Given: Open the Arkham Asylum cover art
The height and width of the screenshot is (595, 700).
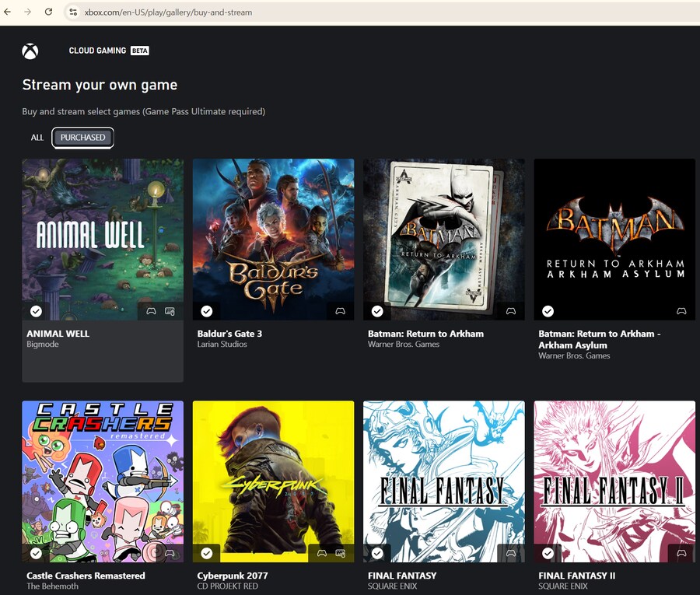Looking at the screenshot, I should [x=614, y=240].
